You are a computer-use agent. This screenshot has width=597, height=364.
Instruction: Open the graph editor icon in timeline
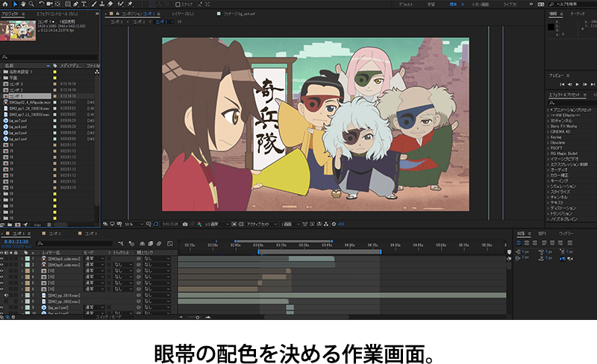[170, 243]
